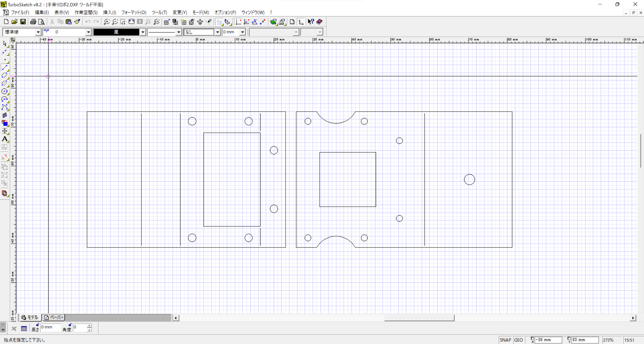The width and height of the screenshot is (644, 344).
Task: Toggle SNAP mode in status bar
Action: 505,340
